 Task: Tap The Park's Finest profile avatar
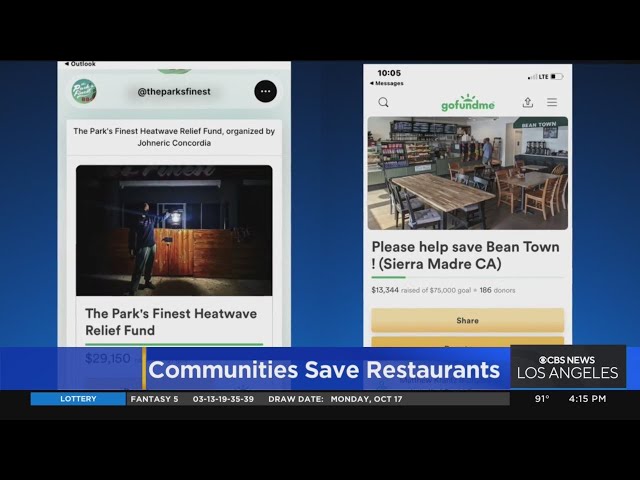point(84,91)
